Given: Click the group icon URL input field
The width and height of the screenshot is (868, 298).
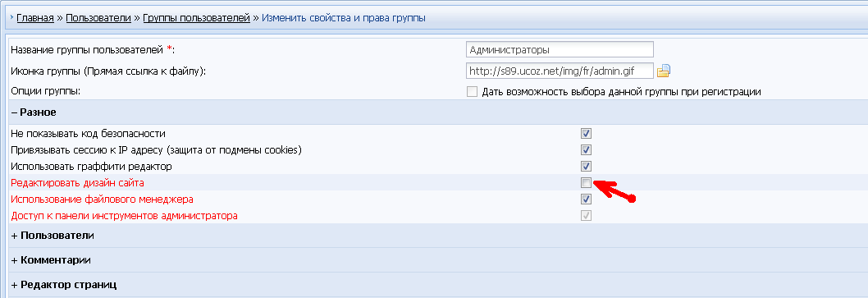Looking at the screenshot, I should [560, 71].
